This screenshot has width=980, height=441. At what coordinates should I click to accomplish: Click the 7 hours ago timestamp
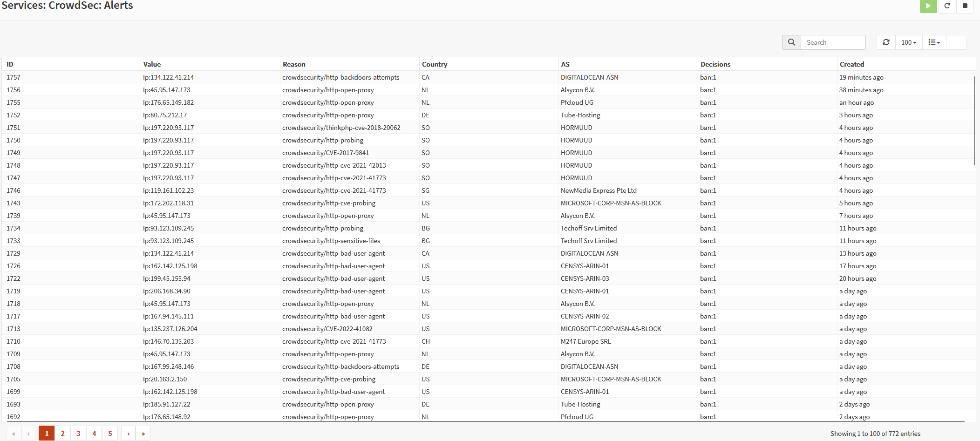(856, 216)
